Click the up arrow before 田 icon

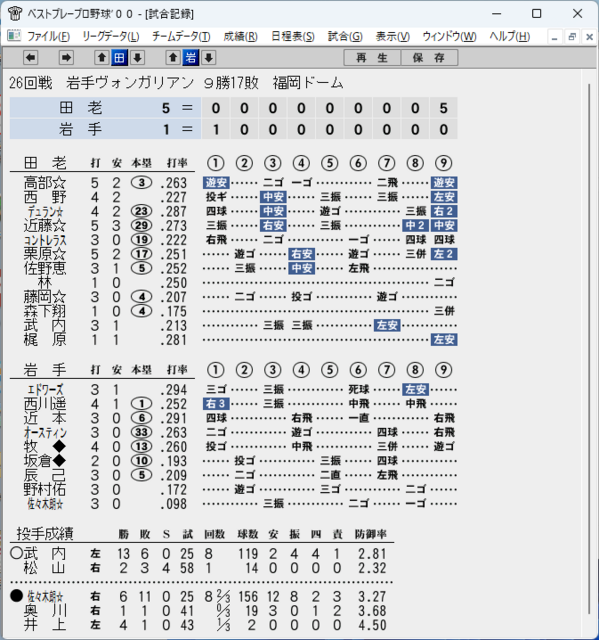click(x=102, y=58)
